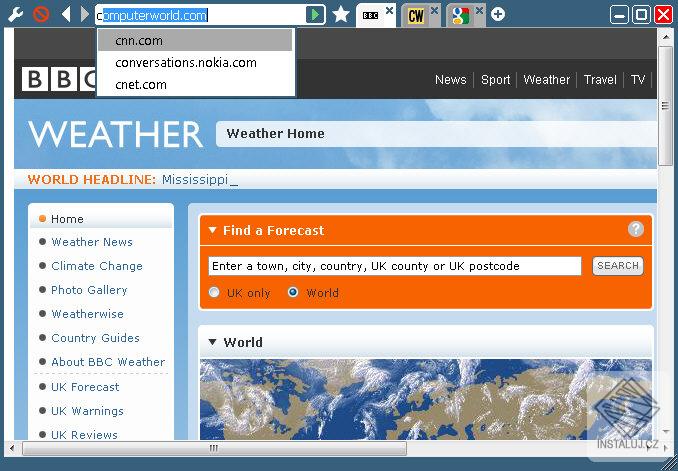
Task: Add a new tab with plus icon
Action: coord(498,15)
